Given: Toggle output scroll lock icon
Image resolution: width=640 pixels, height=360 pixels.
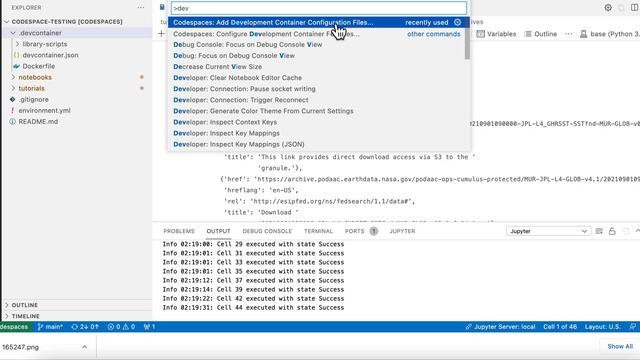Looking at the screenshot, I should [x=612, y=231].
